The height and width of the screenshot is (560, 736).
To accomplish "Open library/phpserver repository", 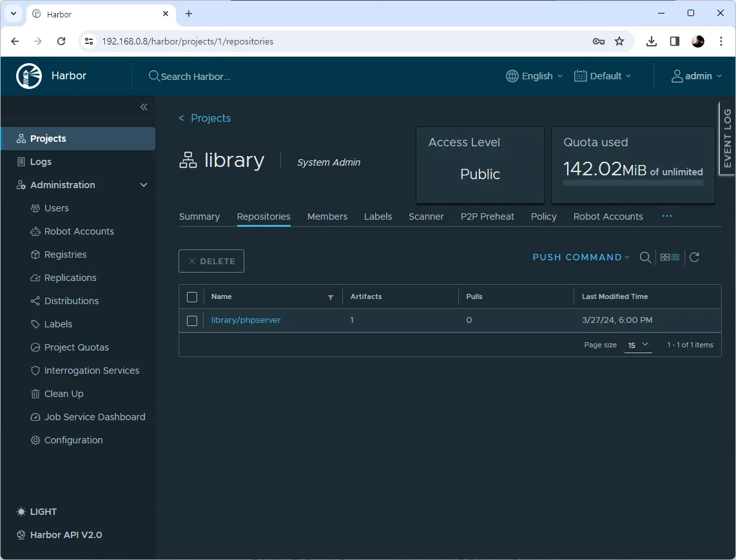I will click(x=246, y=320).
